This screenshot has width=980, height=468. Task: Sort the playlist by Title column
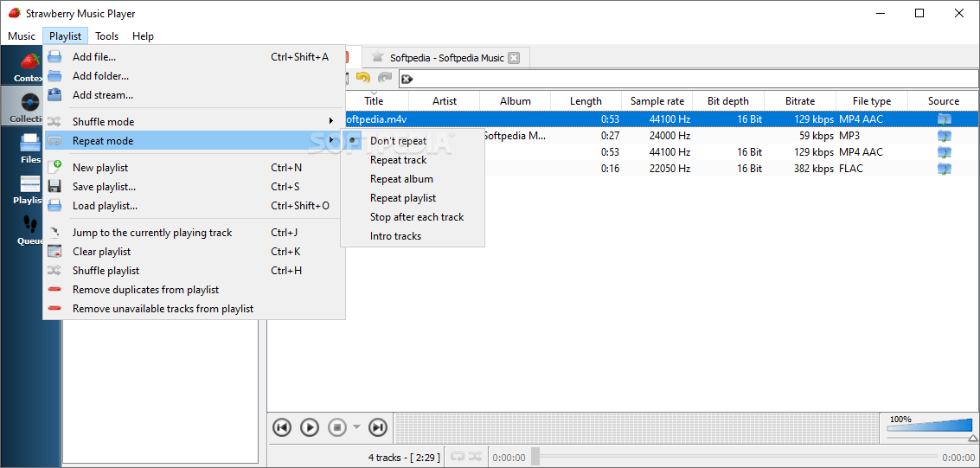(x=374, y=100)
